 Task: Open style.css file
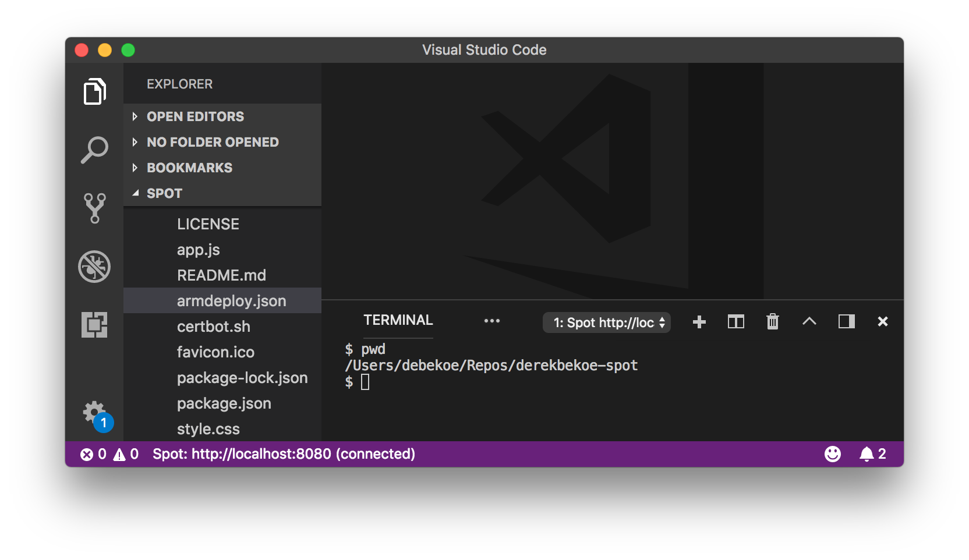(x=222, y=429)
